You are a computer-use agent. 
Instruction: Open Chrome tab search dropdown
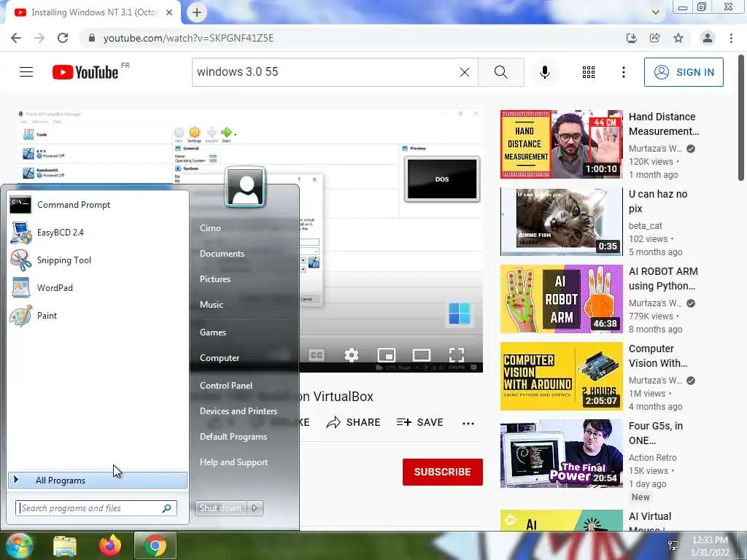coord(656,12)
